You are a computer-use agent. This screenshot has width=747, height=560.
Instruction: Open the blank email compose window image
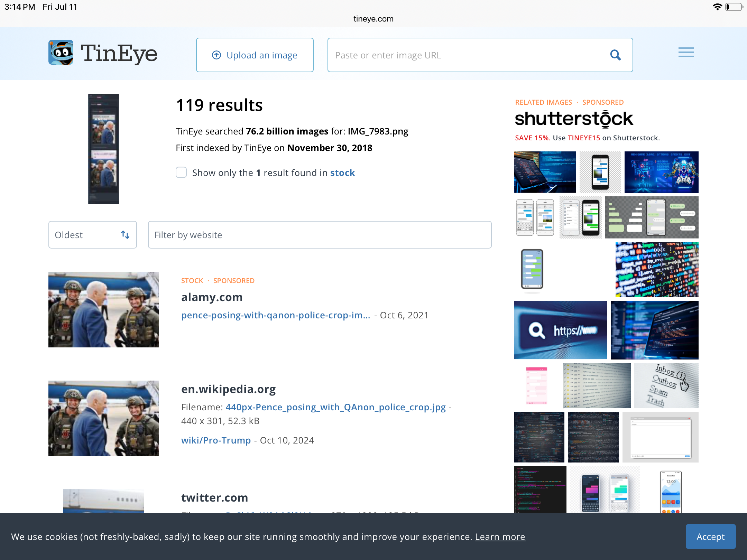pos(660,437)
